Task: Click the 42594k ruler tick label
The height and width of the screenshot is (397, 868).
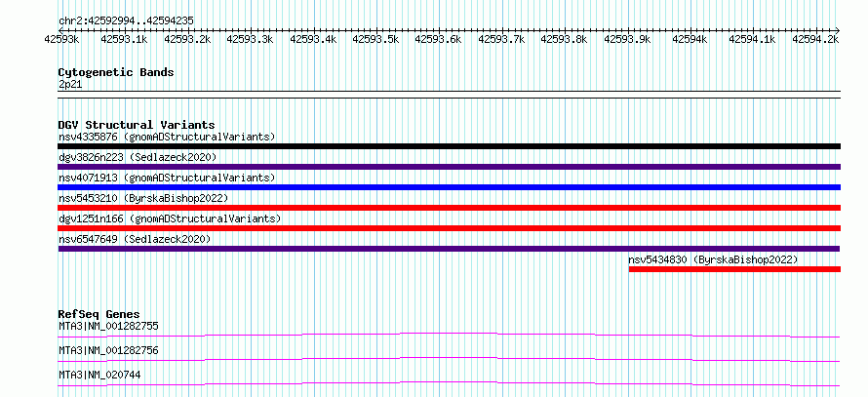Action: [690, 39]
